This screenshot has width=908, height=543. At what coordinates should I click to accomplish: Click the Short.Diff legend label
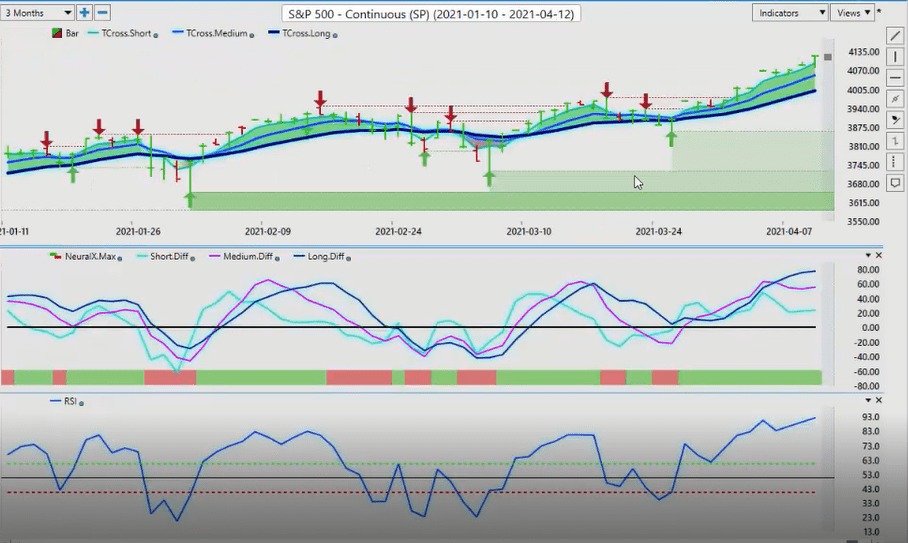(x=169, y=256)
